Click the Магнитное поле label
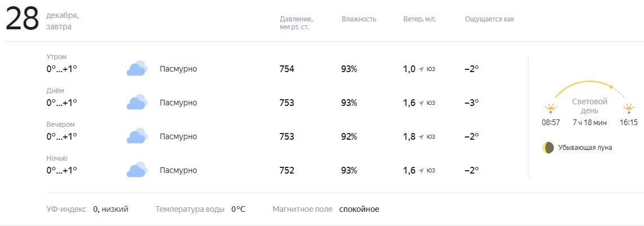The height and width of the screenshot is (226, 644). (302, 209)
